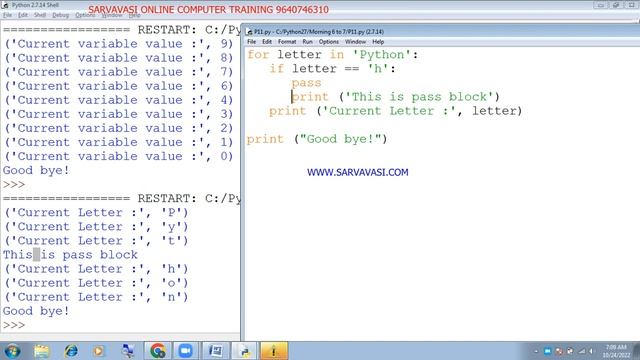This screenshot has height=360, width=640.
Task: Select the Python IDLE taskbar button
Action: tap(244, 351)
